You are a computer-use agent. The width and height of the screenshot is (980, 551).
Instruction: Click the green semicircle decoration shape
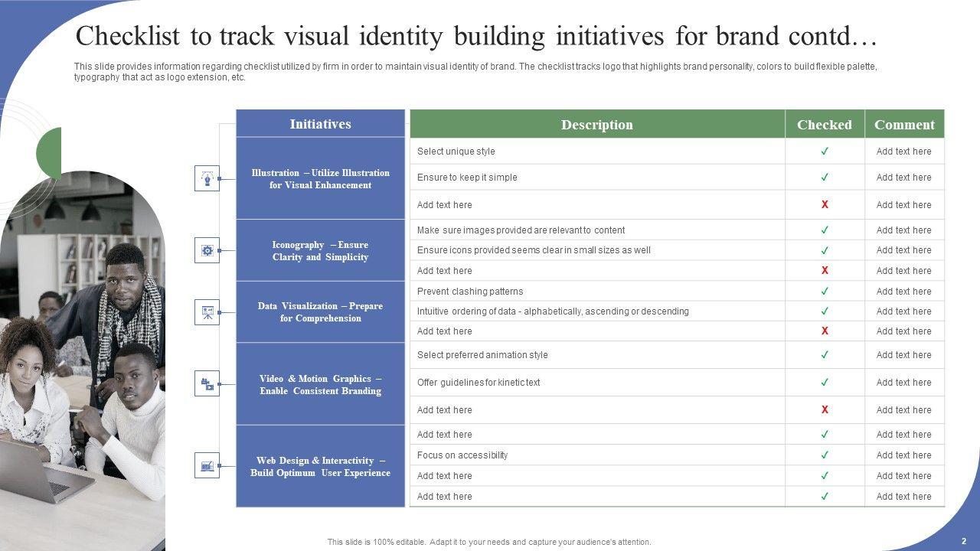[48, 154]
